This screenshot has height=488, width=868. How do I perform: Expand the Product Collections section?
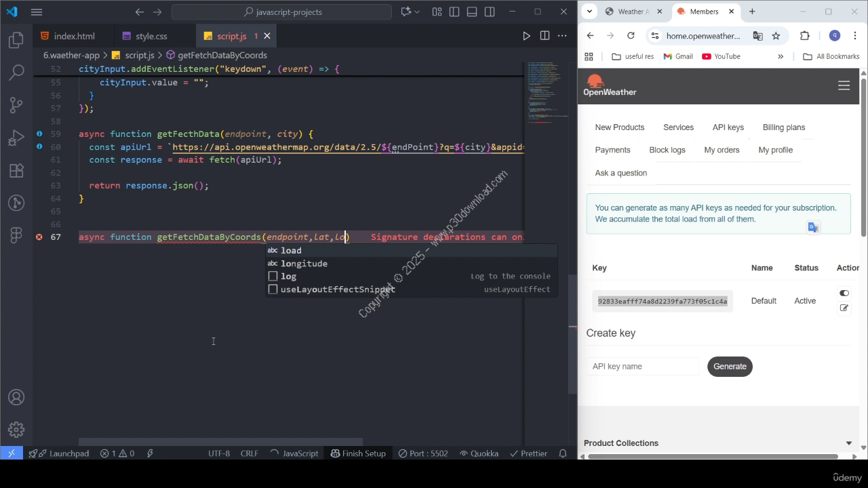(848, 443)
